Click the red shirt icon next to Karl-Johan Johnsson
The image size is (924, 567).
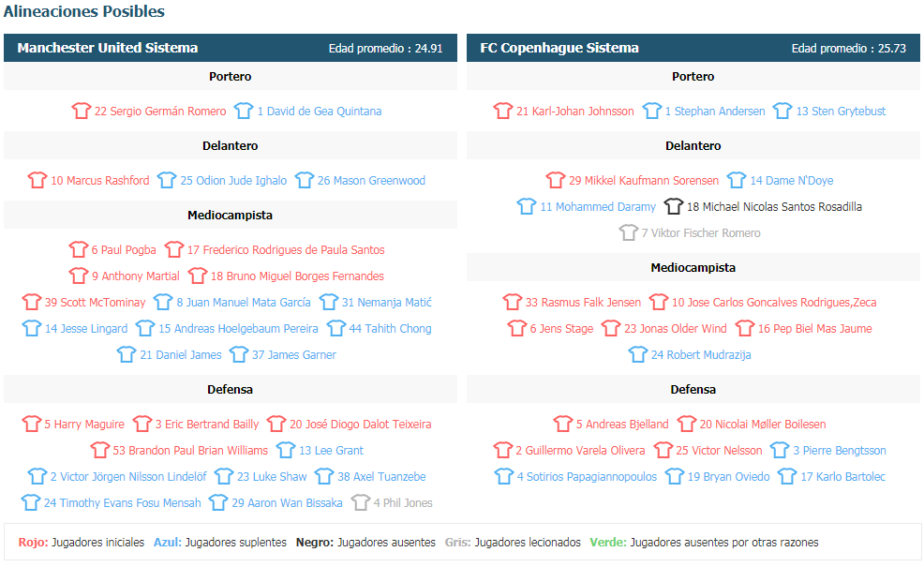(503, 111)
